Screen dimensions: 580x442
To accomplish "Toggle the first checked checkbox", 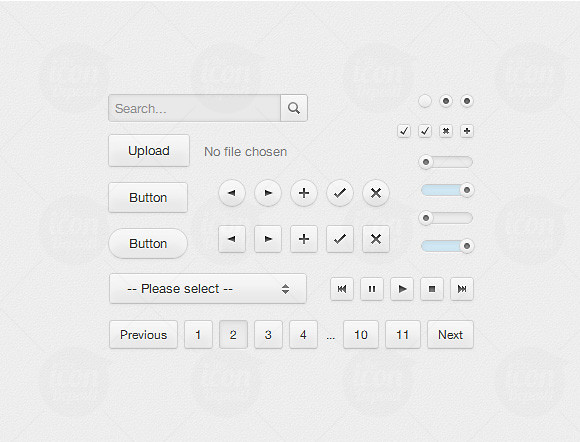I will coord(404,131).
